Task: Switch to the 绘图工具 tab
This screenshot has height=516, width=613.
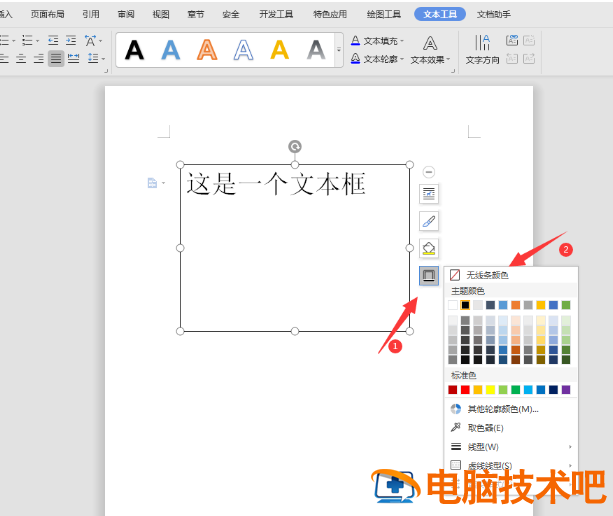Action: pyautogui.click(x=384, y=14)
